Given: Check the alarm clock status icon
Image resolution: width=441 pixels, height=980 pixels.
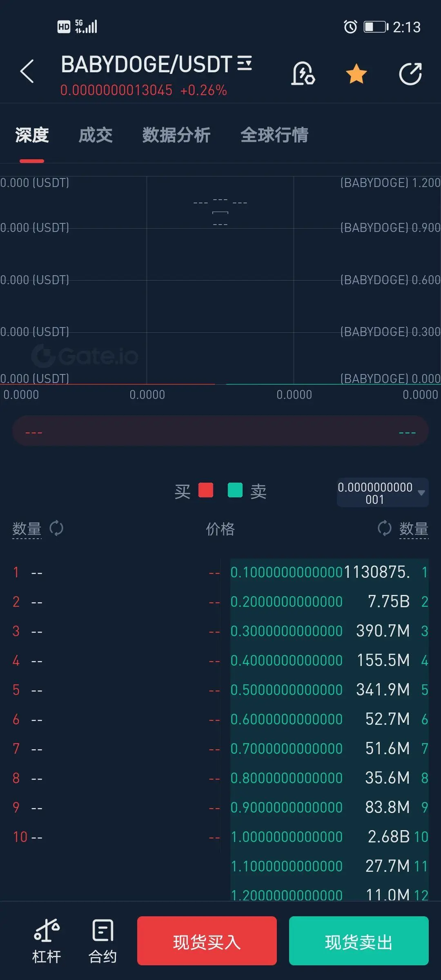Looking at the screenshot, I should [x=350, y=27].
